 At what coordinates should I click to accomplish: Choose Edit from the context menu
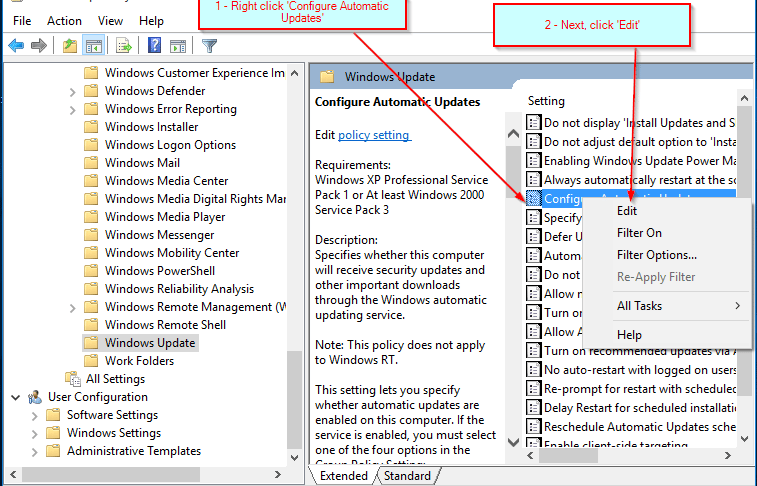tap(627, 211)
